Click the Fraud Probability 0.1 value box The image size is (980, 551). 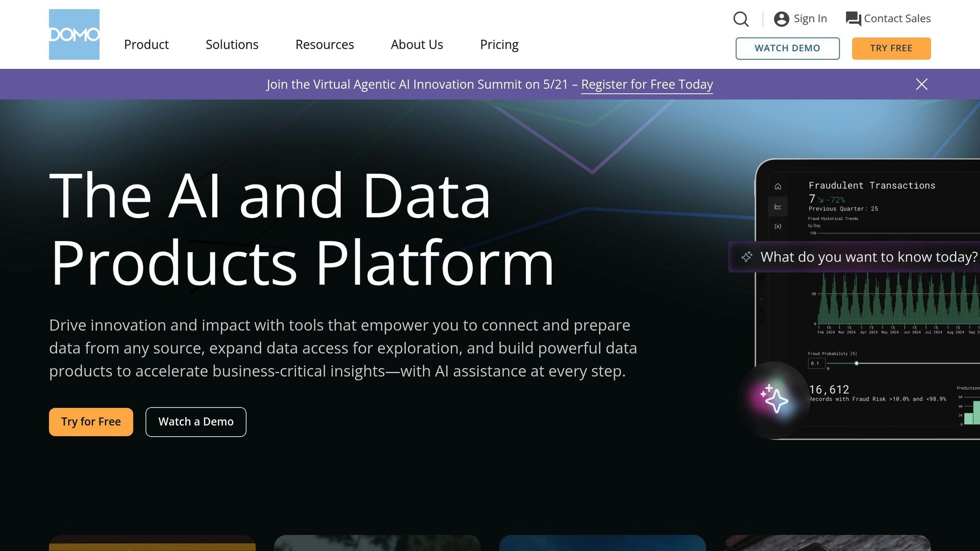816,364
